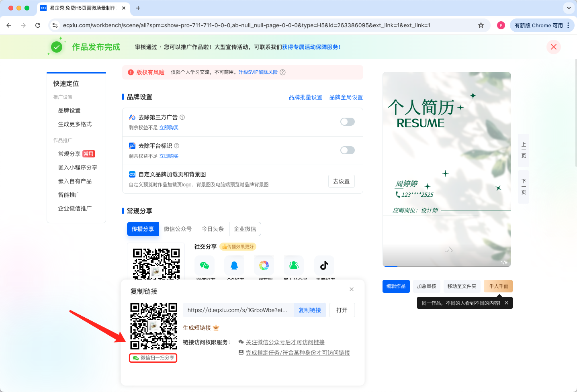This screenshot has width=577, height=392.
Task: Click the 打开 button
Action: click(342, 310)
